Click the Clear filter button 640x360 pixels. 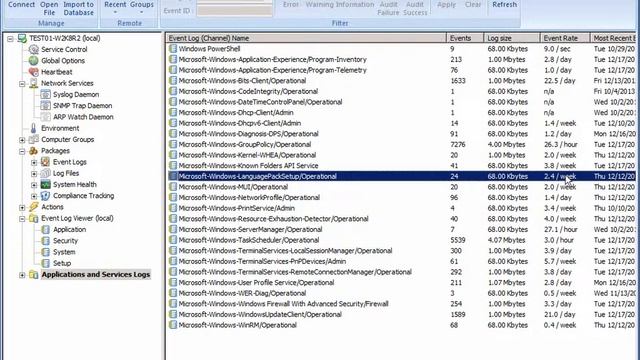tap(473, 5)
